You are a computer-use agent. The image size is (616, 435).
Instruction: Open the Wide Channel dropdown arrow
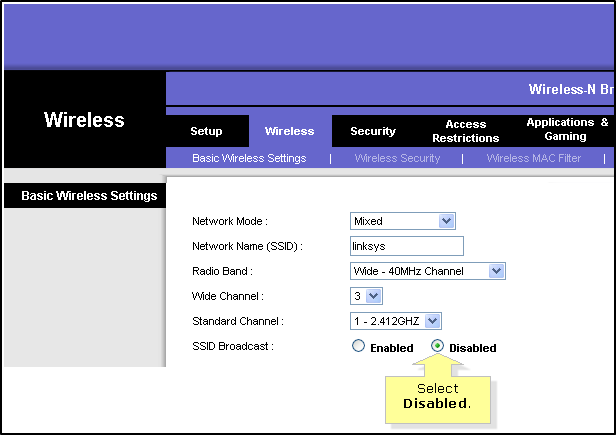pos(374,296)
